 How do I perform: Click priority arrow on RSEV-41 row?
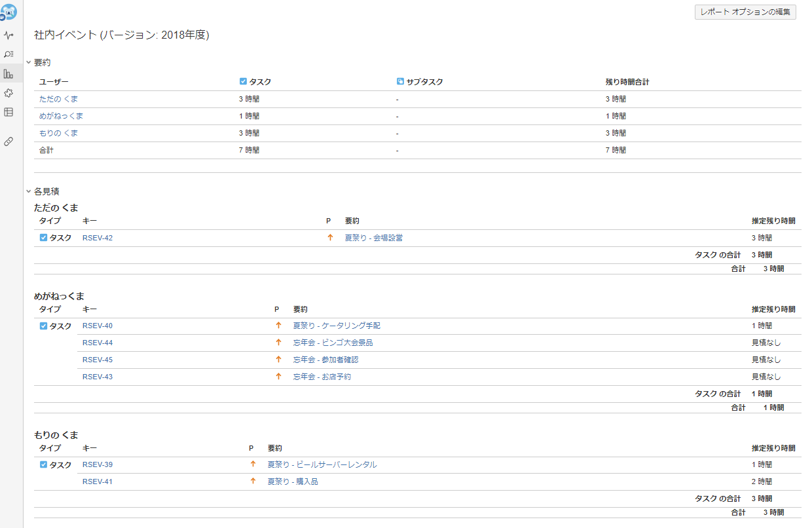[x=253, y=481]
